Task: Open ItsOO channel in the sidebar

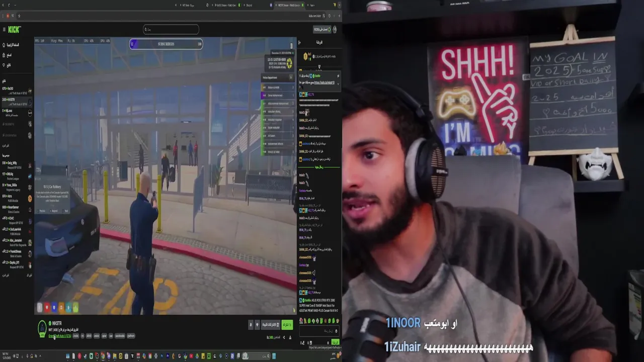Action: (x=17, y=90)
